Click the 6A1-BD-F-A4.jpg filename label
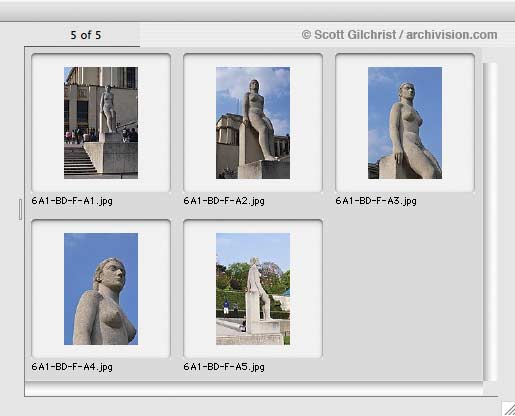The height and width of the screenshot is (416, 515). (x=72, y=367)
